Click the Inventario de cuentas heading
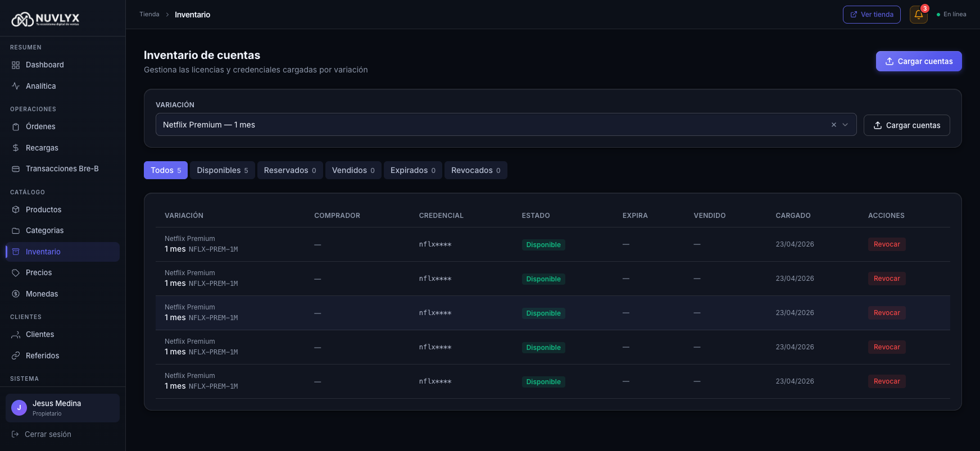This screenshot has height=451, width=980. click(x=202, y=55)
